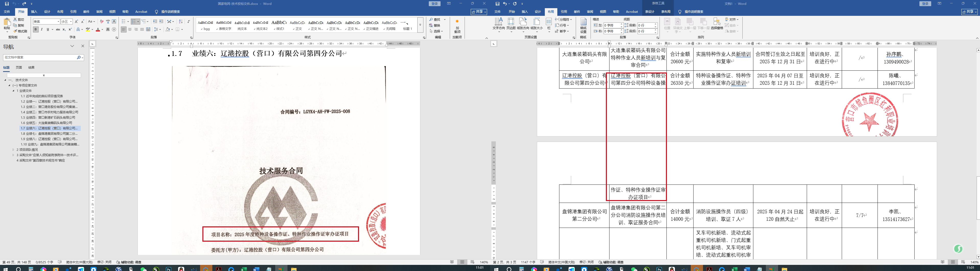Switch to 审阅 tab in left window
The image size is (980, 271).
pyautogui.click(x=99, y=12)
